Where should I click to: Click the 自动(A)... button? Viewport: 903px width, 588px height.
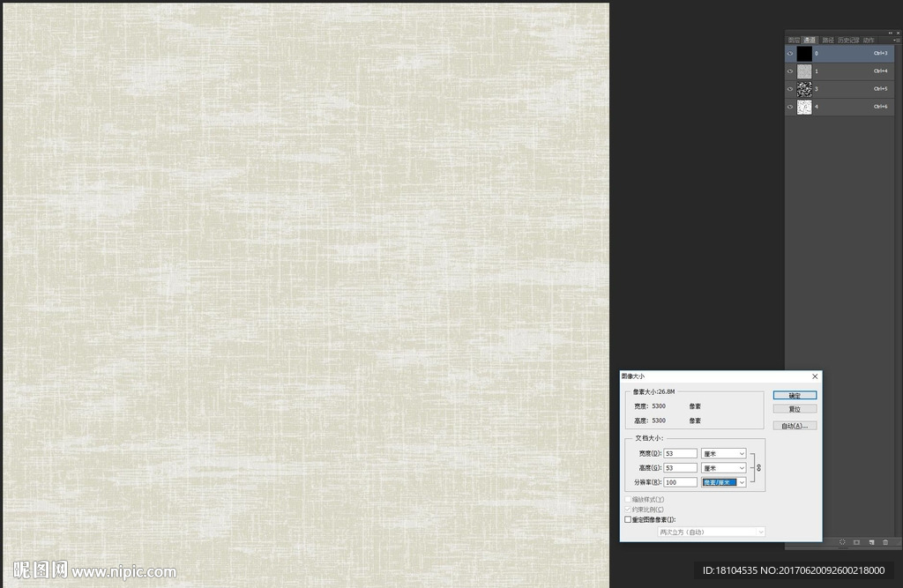pos(795,426)
